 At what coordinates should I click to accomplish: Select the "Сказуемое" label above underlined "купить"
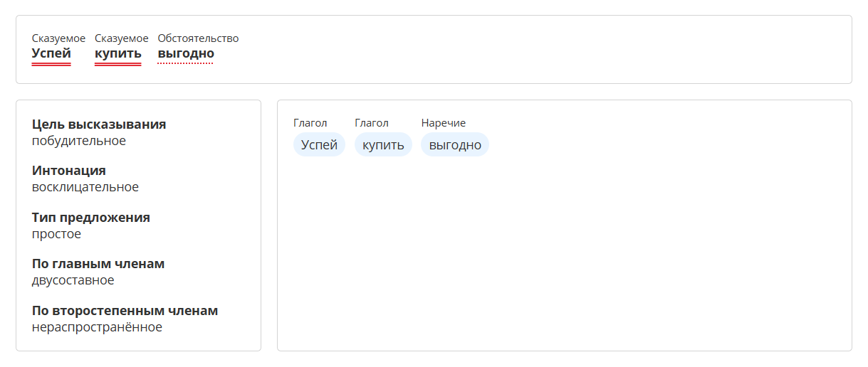click(x=121, y=38)
